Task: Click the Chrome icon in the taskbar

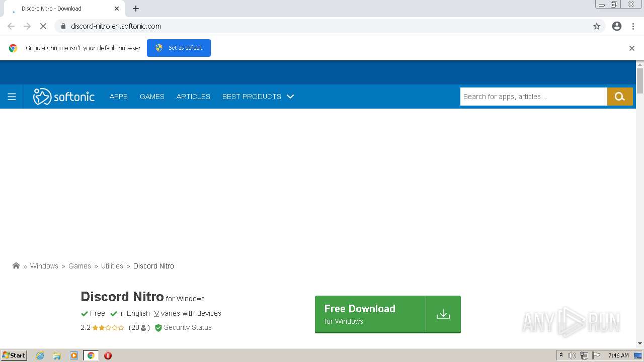Action: coord(91,355)
